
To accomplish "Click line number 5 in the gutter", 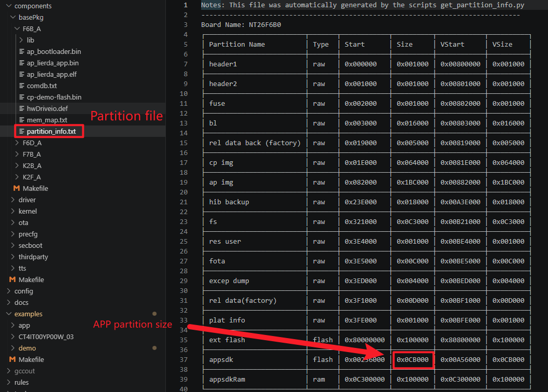I will tap(186, 45).
